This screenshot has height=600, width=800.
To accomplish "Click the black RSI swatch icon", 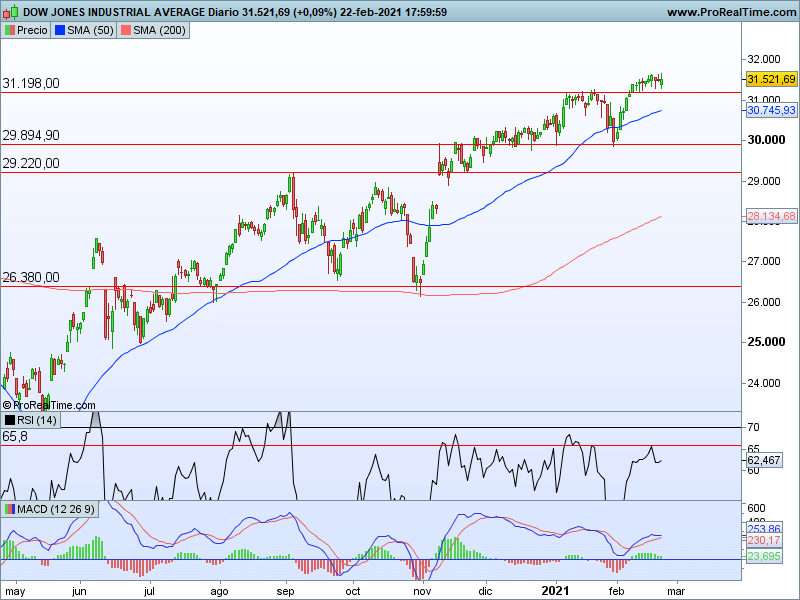I will pyautogui.click(x=10, y=420).
